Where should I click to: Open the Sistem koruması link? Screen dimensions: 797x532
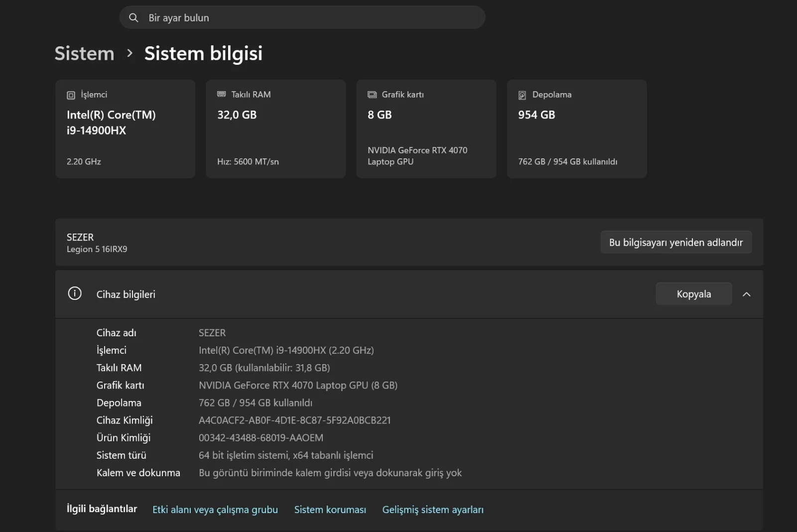tap(330, 510)
